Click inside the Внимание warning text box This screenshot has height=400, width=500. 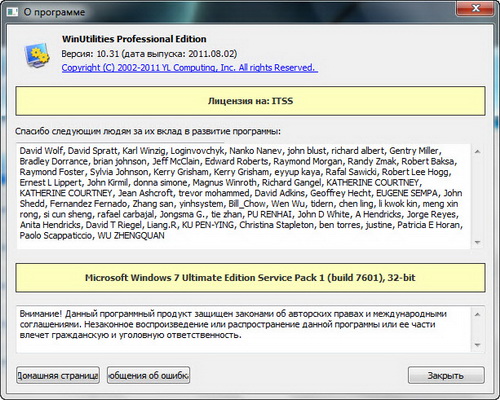coord(243,329)
